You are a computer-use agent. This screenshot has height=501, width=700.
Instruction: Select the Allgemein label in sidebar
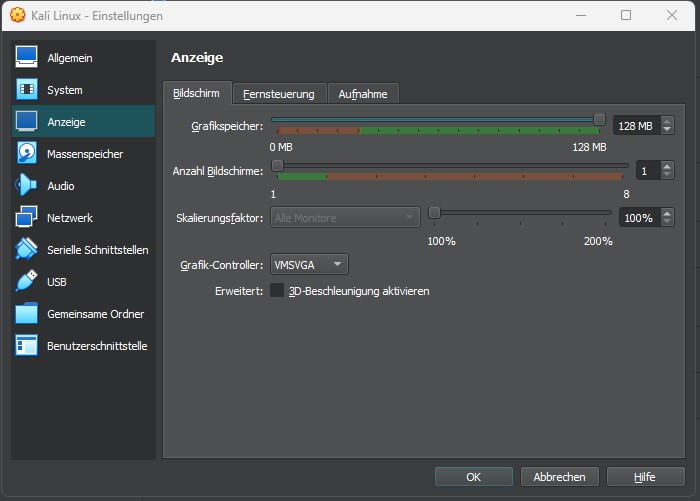(70, 58)
